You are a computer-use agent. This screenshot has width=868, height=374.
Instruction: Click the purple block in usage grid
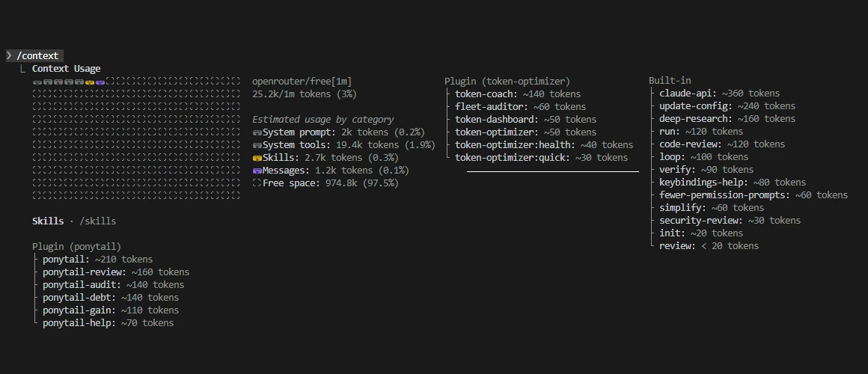tap(100, 82)
